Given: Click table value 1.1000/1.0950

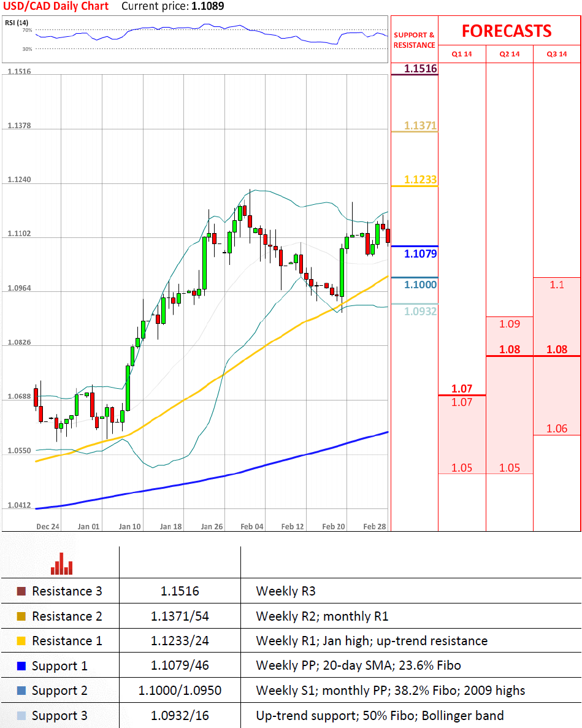Looking at the screenshot, I should click(180, 691).
